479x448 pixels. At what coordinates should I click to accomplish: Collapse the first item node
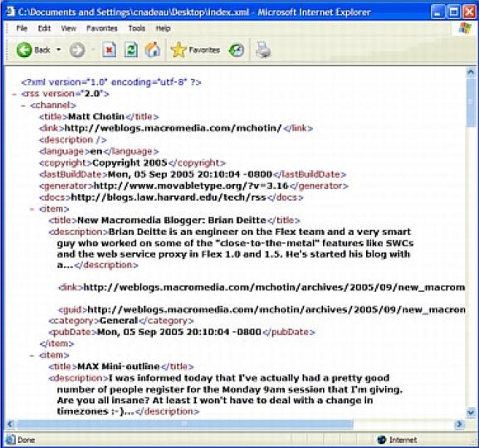(x=32, y=209)
